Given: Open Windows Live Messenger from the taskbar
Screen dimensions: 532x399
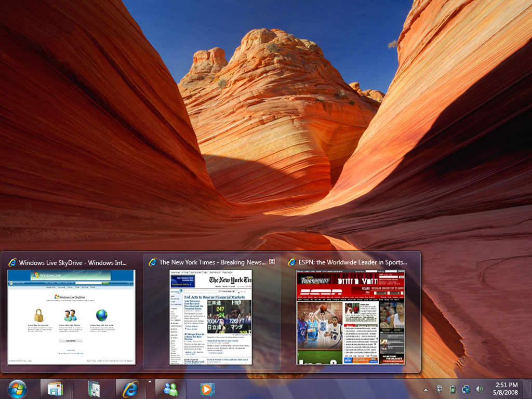Looking at the screenshot, I should (170, 389).
